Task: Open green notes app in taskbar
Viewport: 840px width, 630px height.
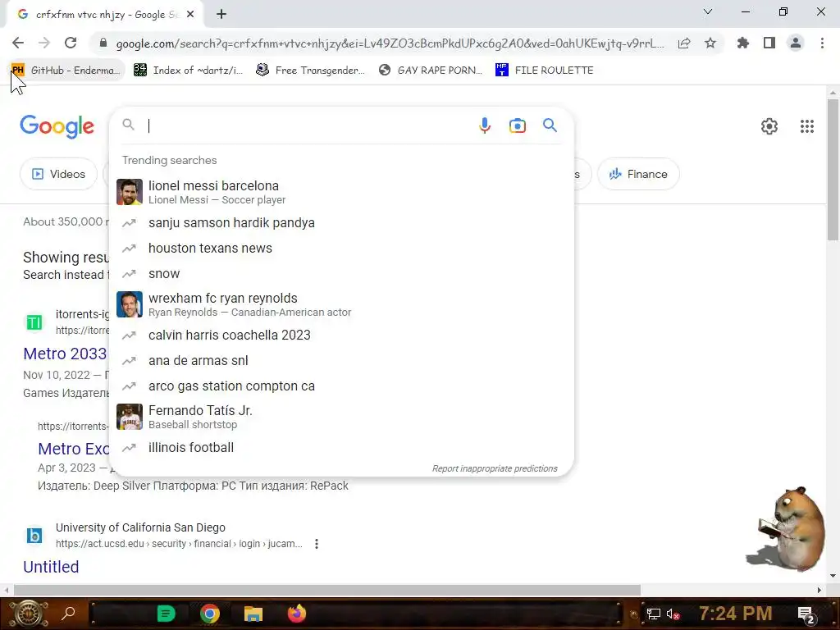Action: point(166,614)
